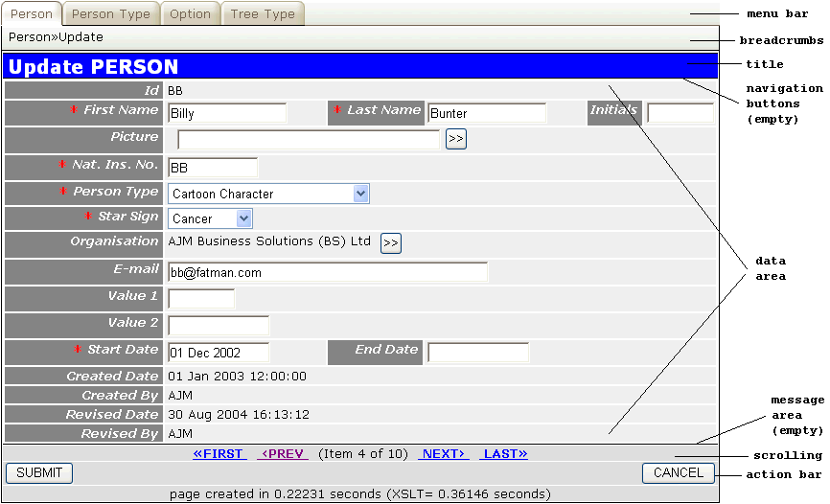Image resolution: width=830 pixels, height=504 pixels.
Task: Switch to the Person Type tab
Action: [110, 14]
